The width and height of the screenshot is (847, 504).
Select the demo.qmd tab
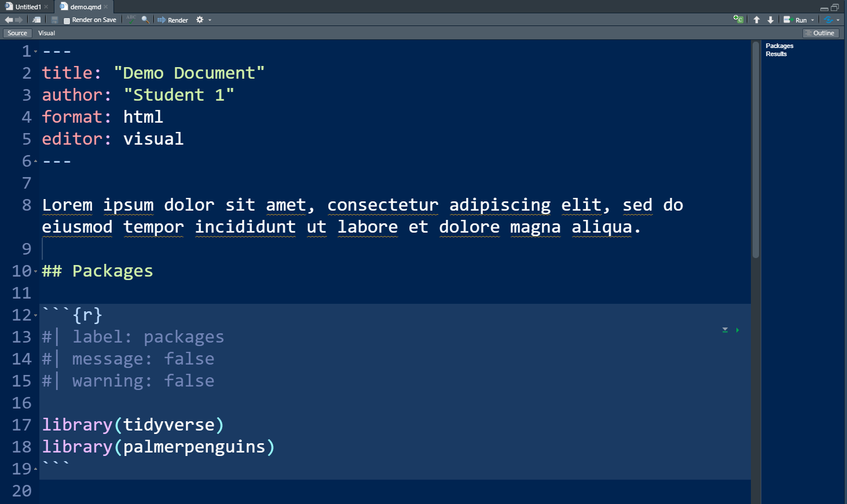pos(85,7)
